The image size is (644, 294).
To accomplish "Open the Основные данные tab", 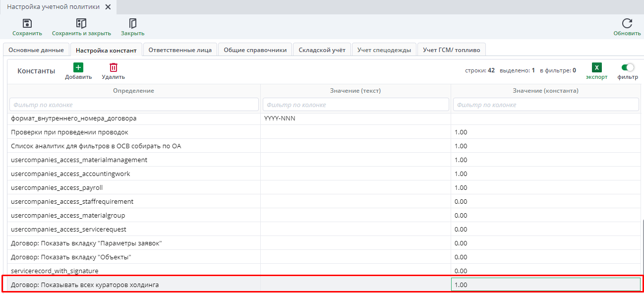I will [36, 50].
